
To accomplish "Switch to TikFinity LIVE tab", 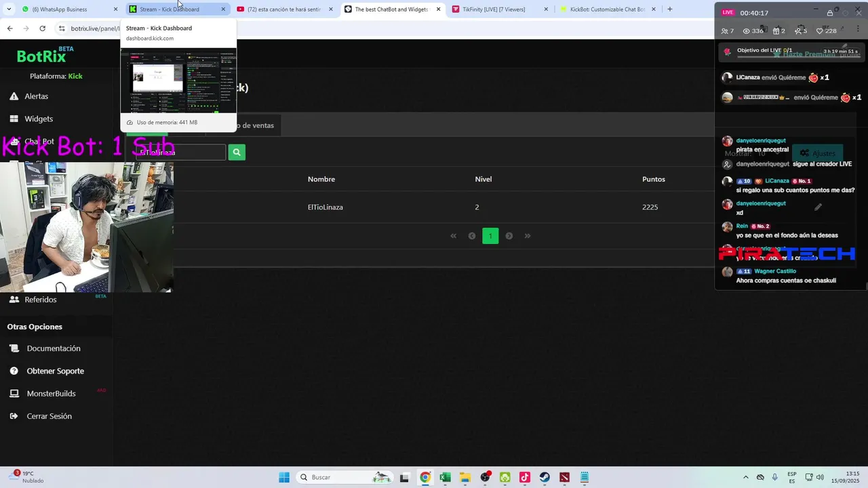I will (499, 9).
